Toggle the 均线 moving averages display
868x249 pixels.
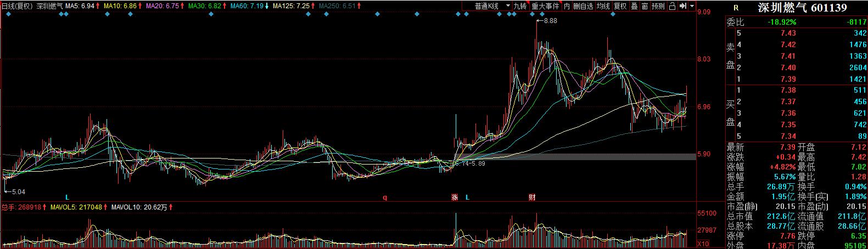pos(603,6)
